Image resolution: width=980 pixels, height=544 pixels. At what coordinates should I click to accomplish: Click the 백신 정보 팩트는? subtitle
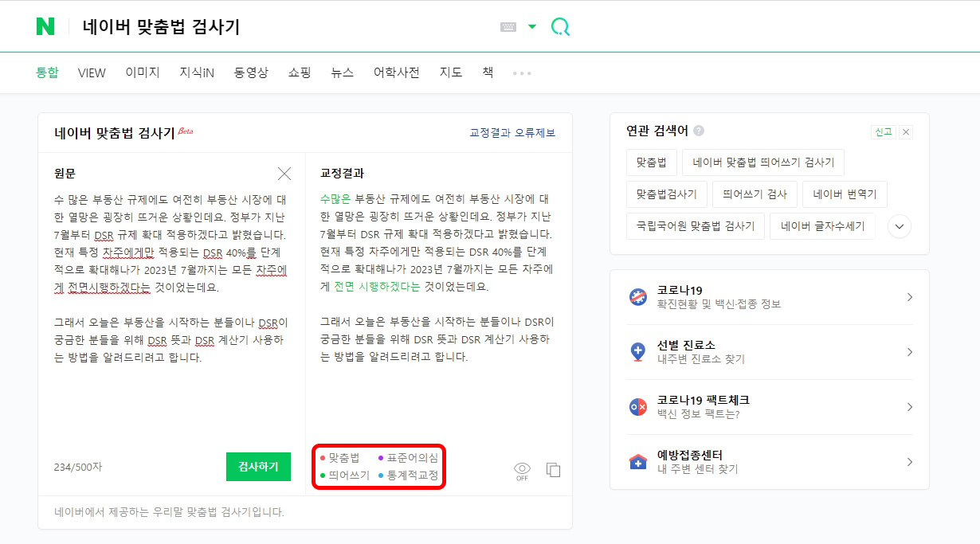pyautogui.click(x=699, y=414)
